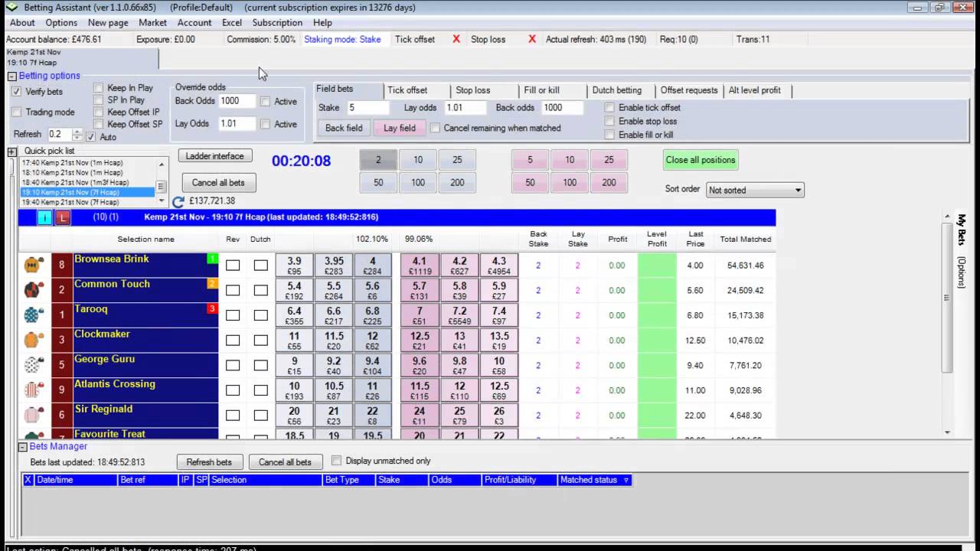Click saddle number 8 for Brownsea Brink
The image size is (980, 551).
(62, 266)
